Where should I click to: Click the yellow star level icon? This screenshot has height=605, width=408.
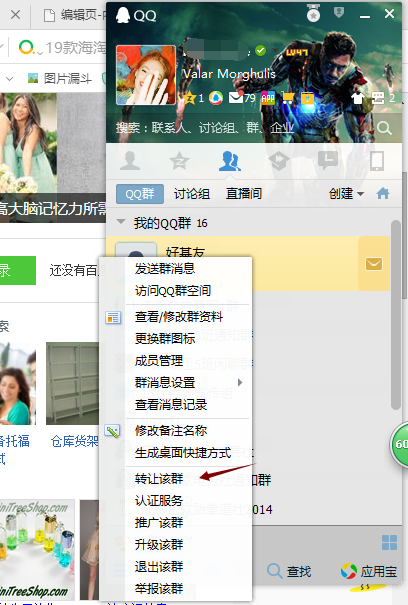tap(190, 98)
